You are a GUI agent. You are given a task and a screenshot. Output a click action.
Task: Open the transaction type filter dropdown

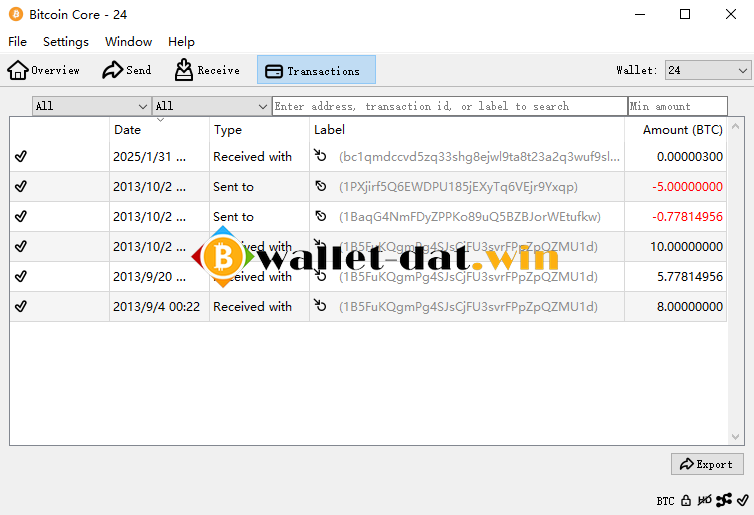[x=211, y=106]
